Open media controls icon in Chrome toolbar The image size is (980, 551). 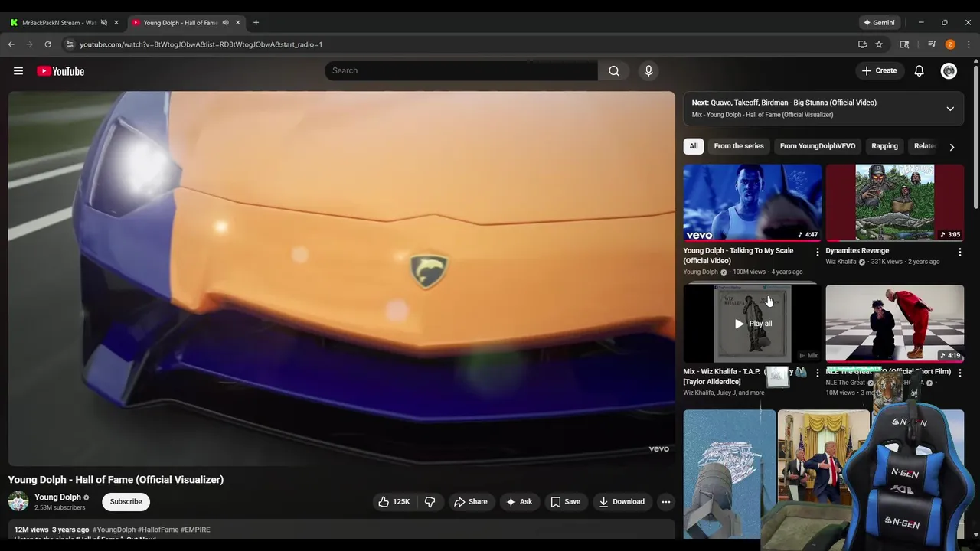click(932, 44)
